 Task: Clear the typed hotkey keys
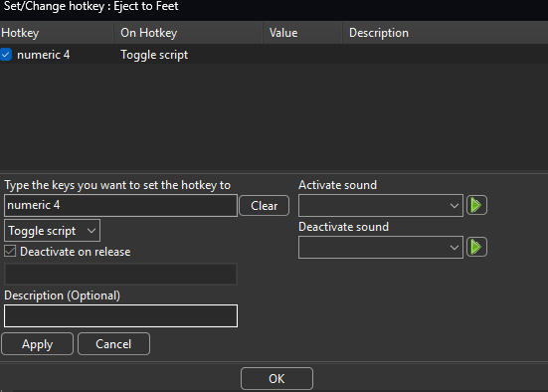click(x=265, y=206)
